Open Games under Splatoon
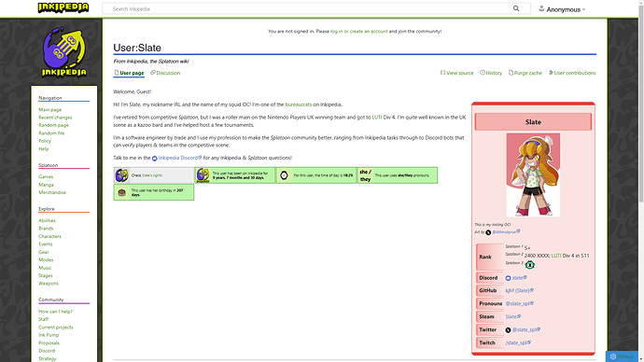The width and height of the screenshot is (644, 362). [46, 177]
